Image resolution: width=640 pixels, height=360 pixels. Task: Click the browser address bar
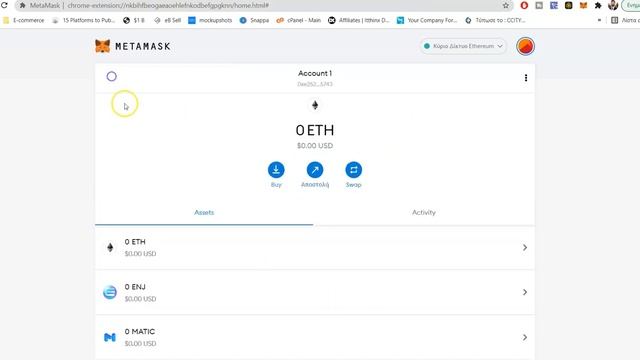261,5
